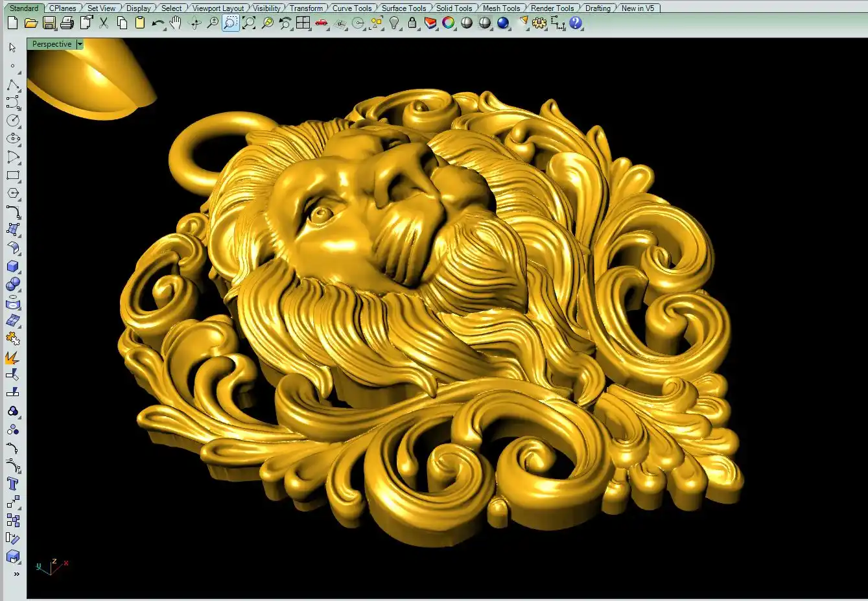Select the Box solid tool
Viewport: 868px width, 601px height.
[12, 266]
